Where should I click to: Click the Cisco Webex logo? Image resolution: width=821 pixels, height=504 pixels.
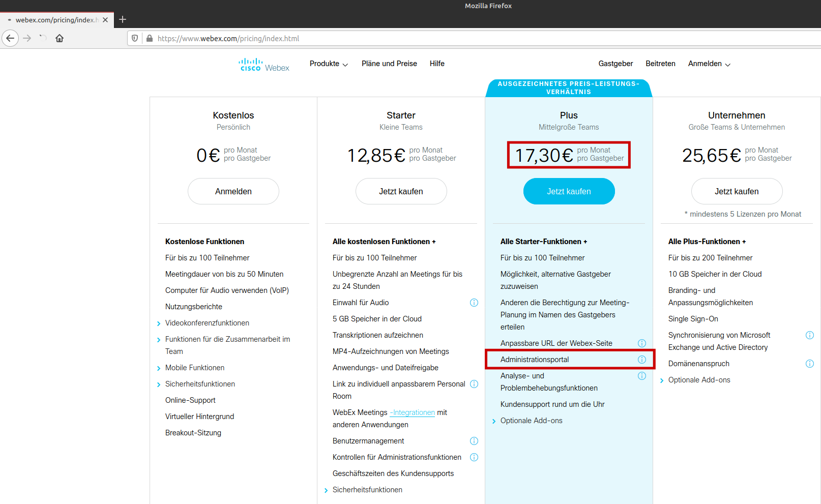[x=264, y=65]
